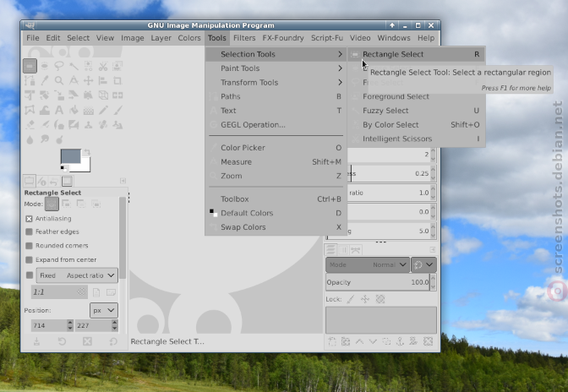Toggle the lock pixels brush icon
Image resolution: width=568 pixels, height=392 pixels.
(x=350, y=299)
